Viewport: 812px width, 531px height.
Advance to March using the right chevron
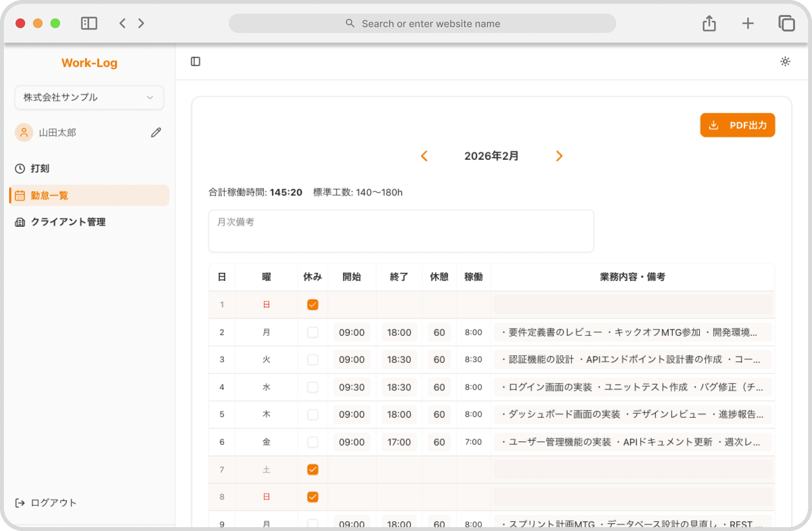tap(559, 156)
